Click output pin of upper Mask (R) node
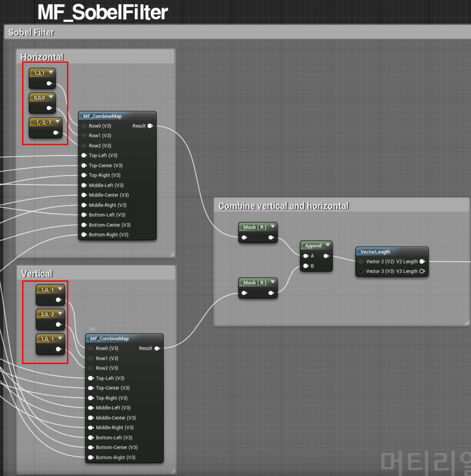Viewport: 471px width, 476px height. pyautogui.click(x=271, y=237)
